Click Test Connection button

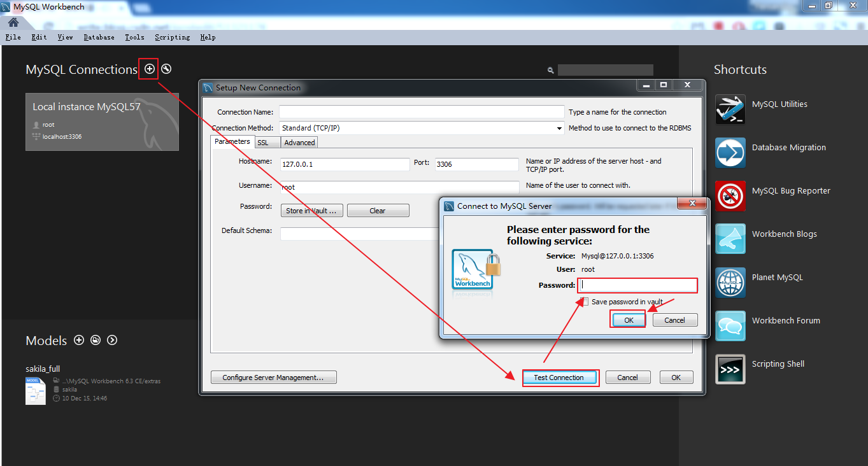tap(559, 378)
